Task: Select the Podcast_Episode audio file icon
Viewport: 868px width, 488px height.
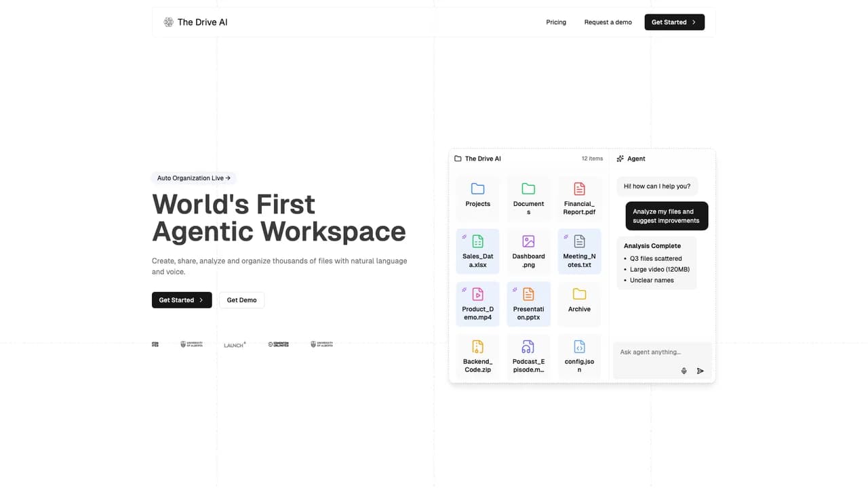Action: [x=528, y=346]
